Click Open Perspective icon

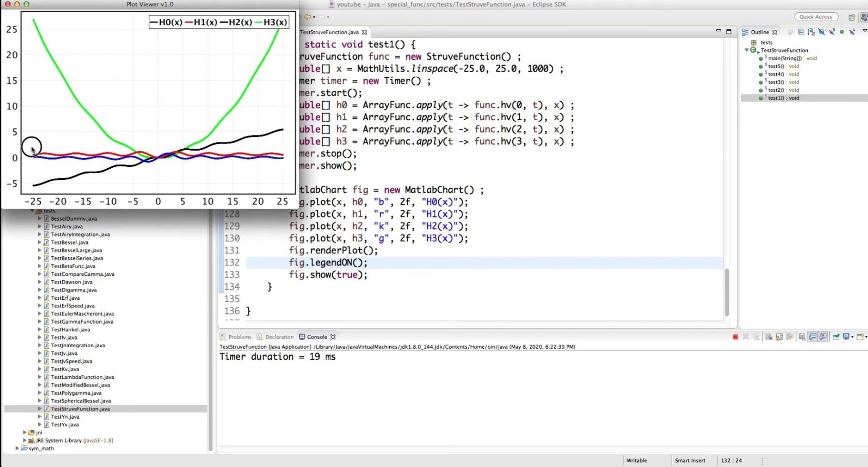pyautogui.click(x=852, y=17)
